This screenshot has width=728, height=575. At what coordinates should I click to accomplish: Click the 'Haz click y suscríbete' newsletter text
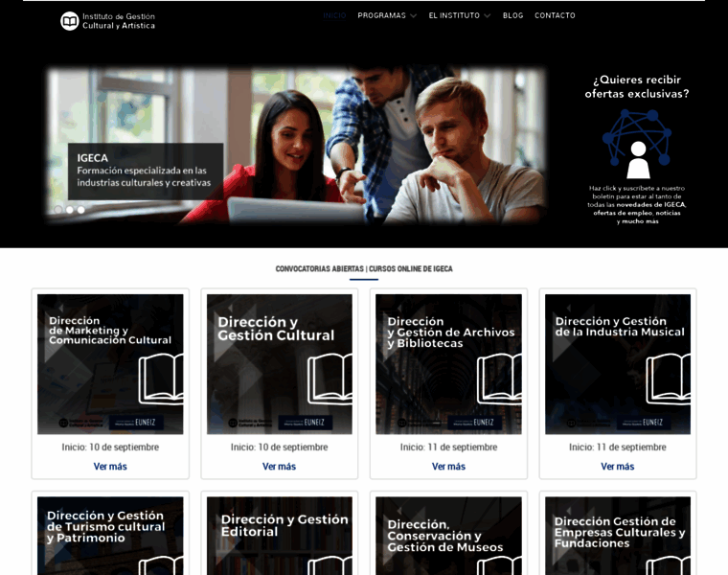pos(637,204)
